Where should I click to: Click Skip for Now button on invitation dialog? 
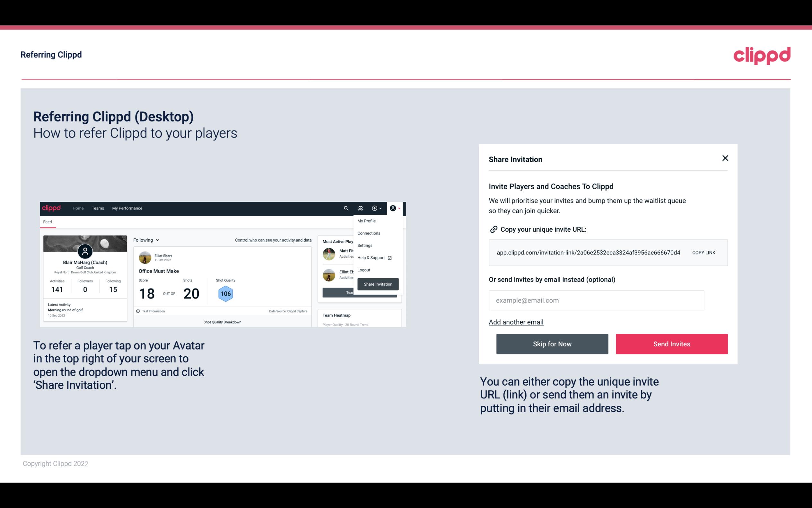coord(552,343)
